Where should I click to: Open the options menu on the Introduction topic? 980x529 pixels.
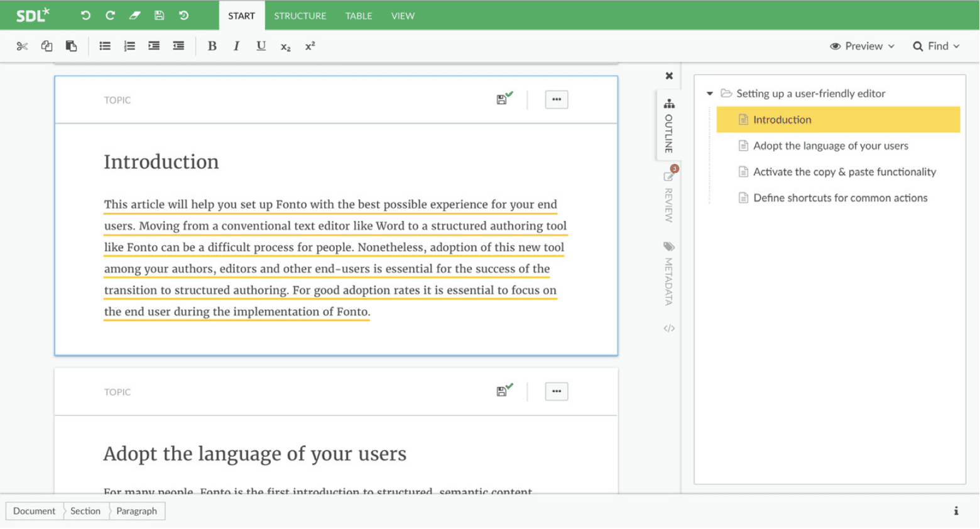pyautogui.click(x=556, y=99)
